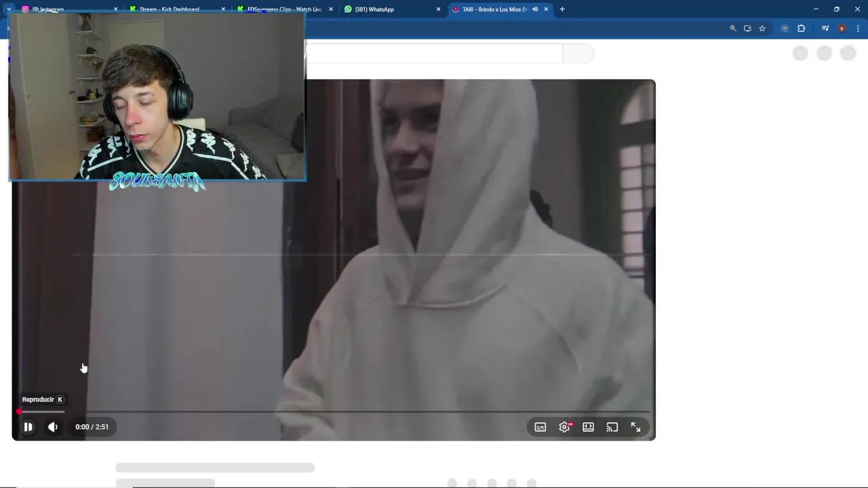Viewport: 868px width, 488px height.
Task: Mute the video with the speaker icon
Action: [x=53, y=427]
